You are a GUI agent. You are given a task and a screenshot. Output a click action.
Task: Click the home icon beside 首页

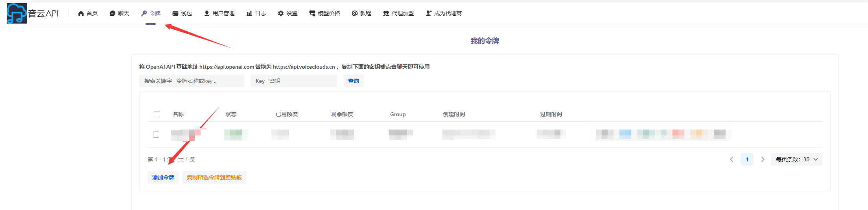coord(81,13)
